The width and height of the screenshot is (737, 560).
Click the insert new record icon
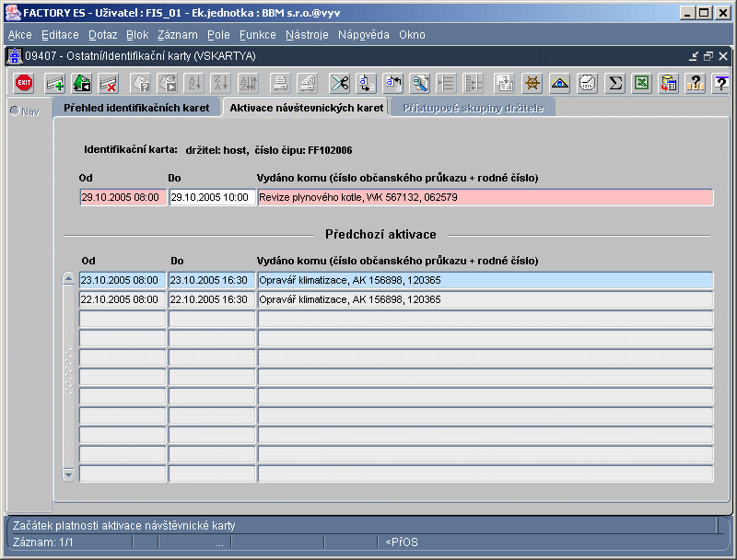(55, 83)
